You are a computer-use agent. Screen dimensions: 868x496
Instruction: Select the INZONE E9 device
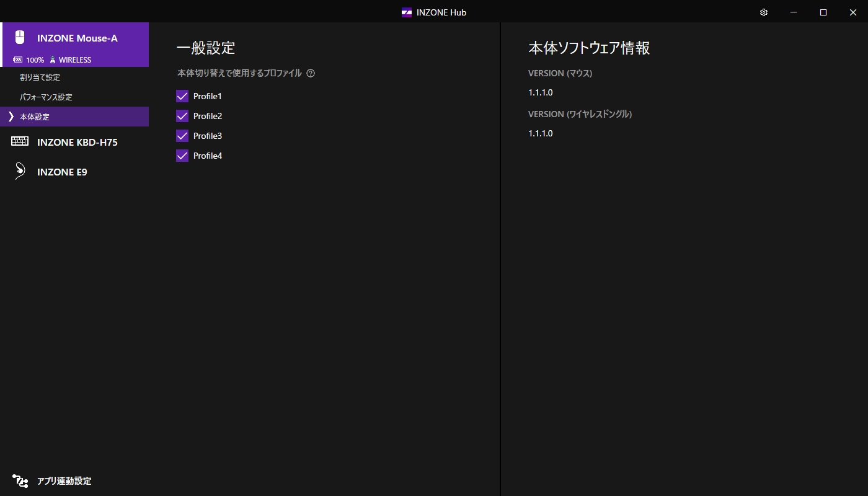click(74, 172)
